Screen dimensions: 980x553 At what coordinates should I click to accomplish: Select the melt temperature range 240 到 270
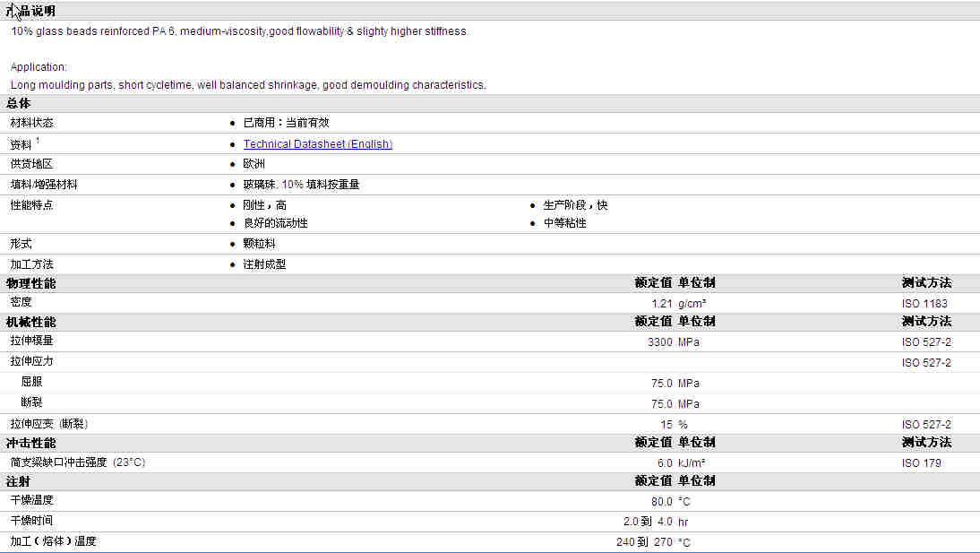(644, 542)
